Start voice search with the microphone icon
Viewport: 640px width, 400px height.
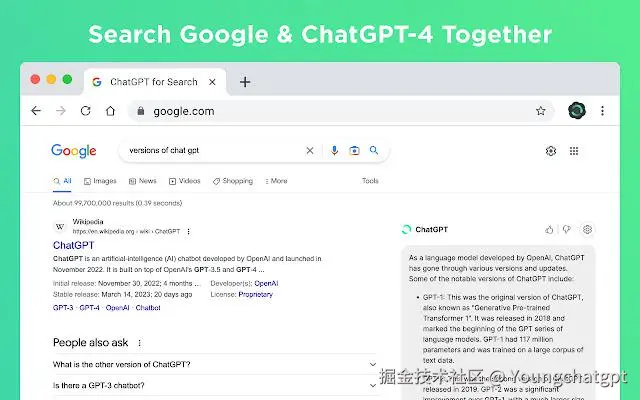coord(334,151)
